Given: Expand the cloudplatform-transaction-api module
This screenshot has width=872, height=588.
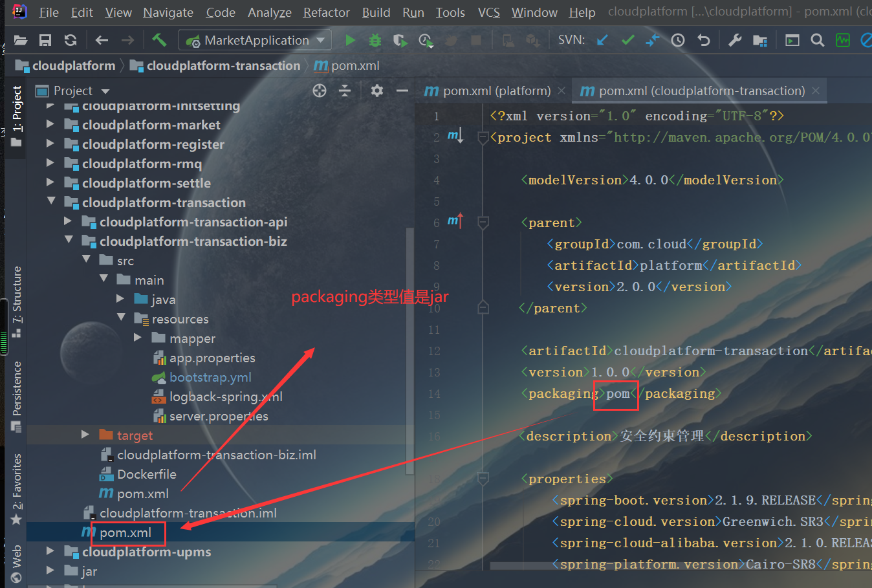Looking at the screenshot, I should tap(68, 221).
